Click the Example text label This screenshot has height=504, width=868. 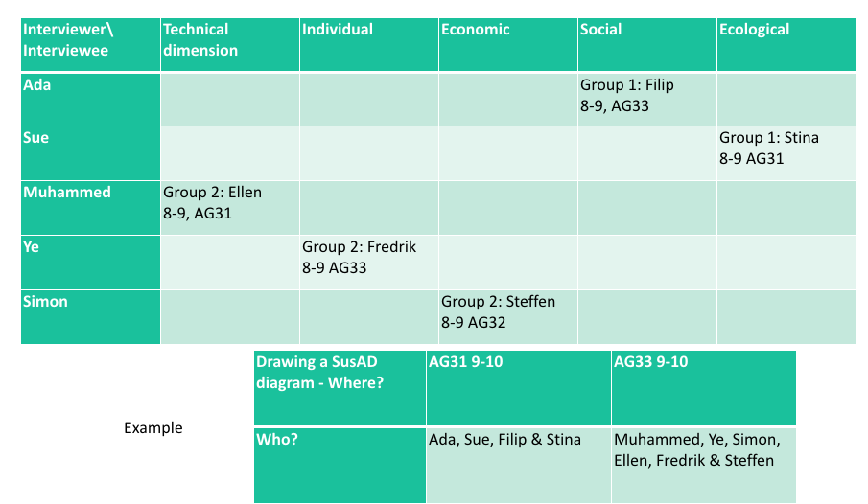point(153,427)
